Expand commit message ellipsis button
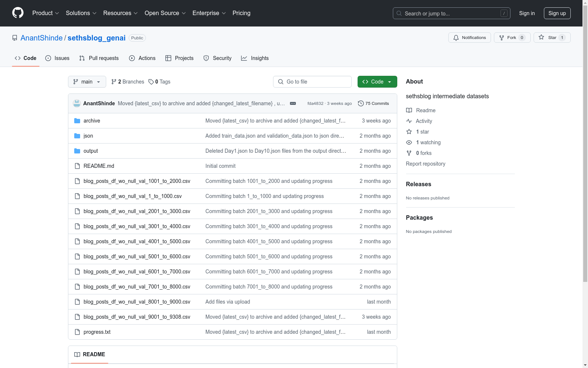The width and height of the screenshot is (588, 368). coord(293,103)
